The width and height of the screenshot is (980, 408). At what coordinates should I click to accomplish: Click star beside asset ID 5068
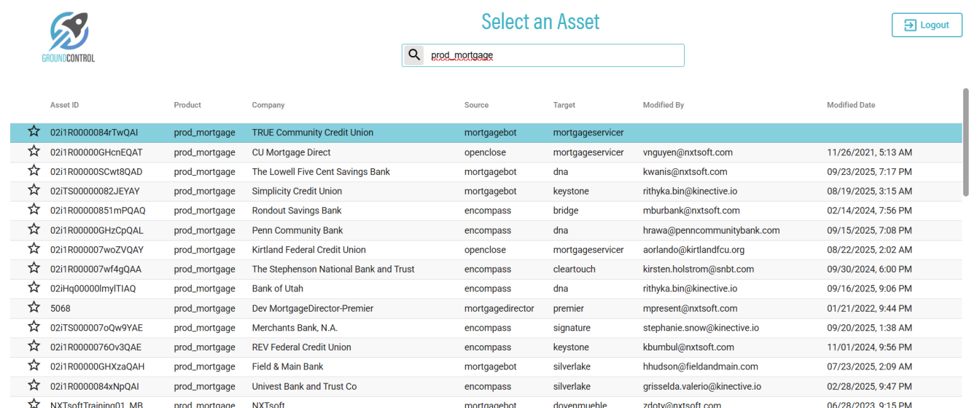(x=34, y=307)
